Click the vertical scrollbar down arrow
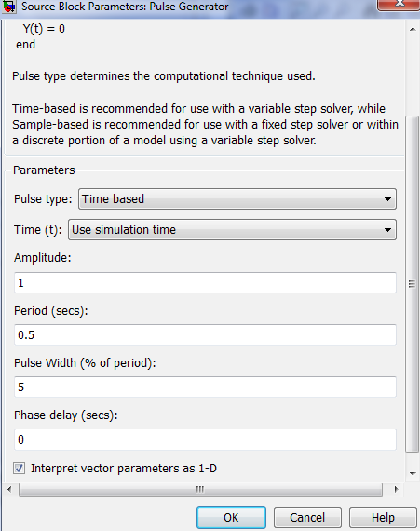This screenshot has width=420, height=531. click(x=413, y=473)
